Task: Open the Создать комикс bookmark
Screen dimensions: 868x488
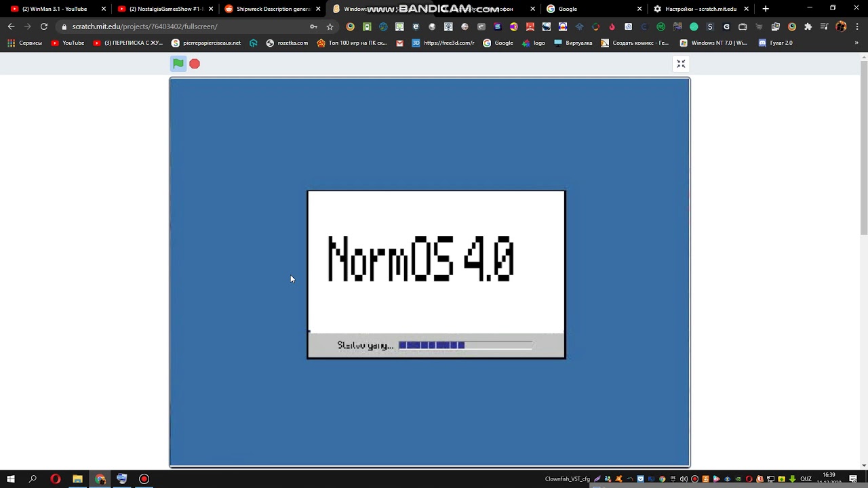Action: tap(635, 43)
